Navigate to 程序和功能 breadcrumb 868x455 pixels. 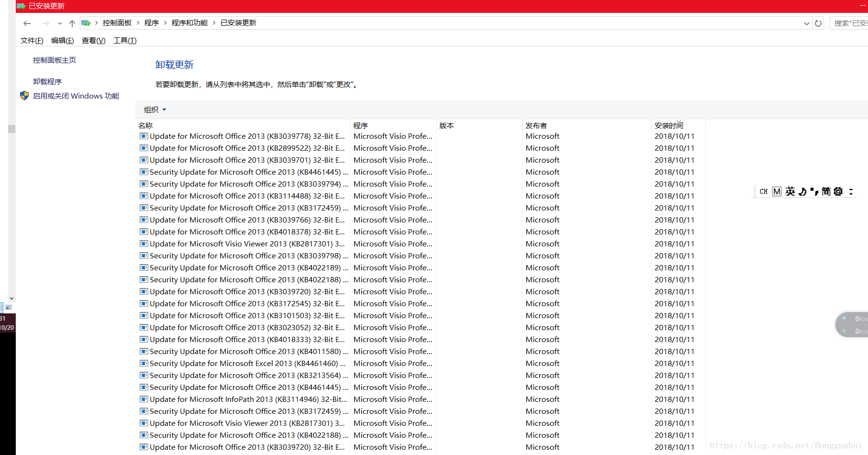[x=189, y=23]
